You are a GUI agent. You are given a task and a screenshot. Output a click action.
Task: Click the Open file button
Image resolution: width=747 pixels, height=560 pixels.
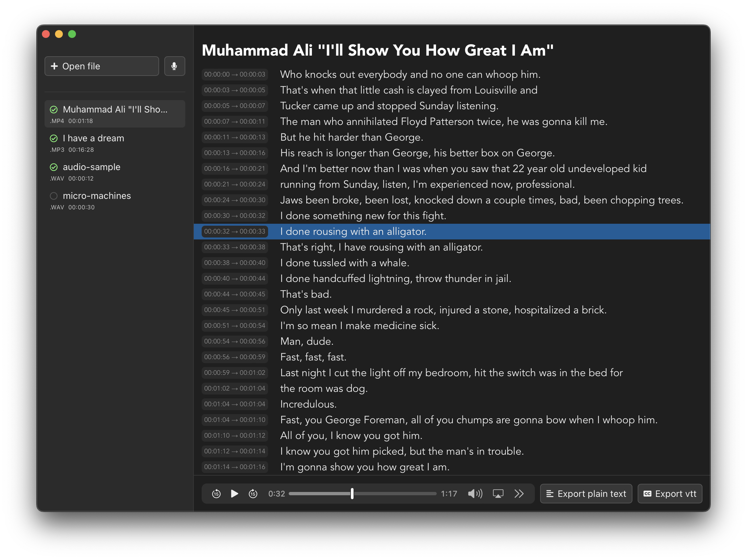tap(102, 66)
